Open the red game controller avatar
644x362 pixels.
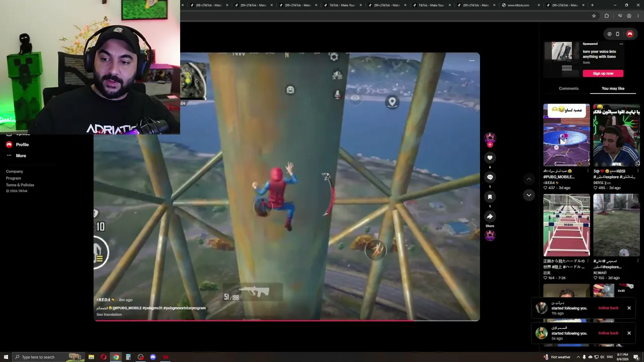coord(630,34)
